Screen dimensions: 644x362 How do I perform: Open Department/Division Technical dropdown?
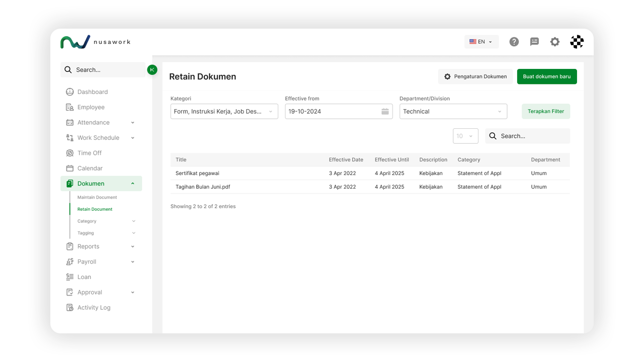tap(453, 112)
